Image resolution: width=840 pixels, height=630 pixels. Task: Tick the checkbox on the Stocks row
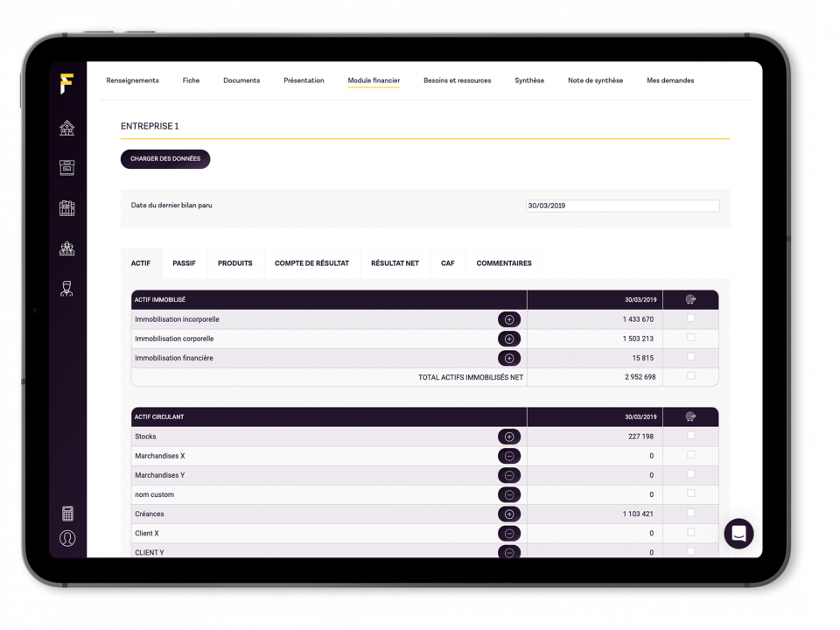tap(691, 436)
